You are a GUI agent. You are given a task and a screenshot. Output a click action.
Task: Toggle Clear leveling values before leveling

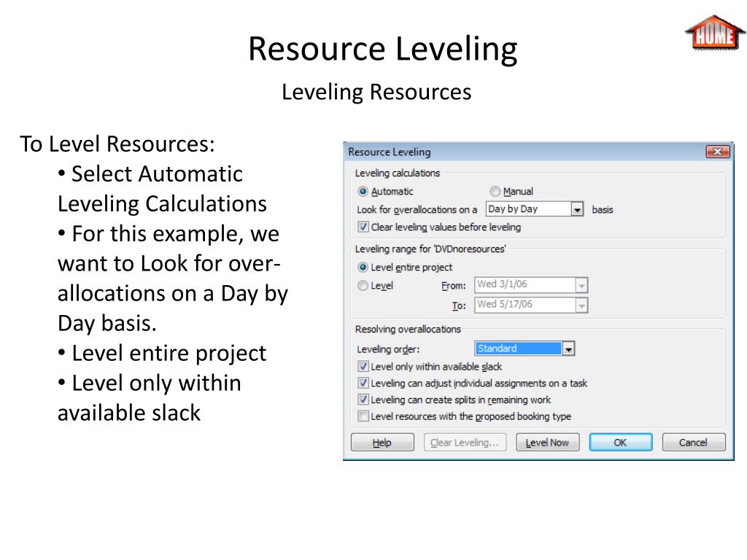point(363,227)
